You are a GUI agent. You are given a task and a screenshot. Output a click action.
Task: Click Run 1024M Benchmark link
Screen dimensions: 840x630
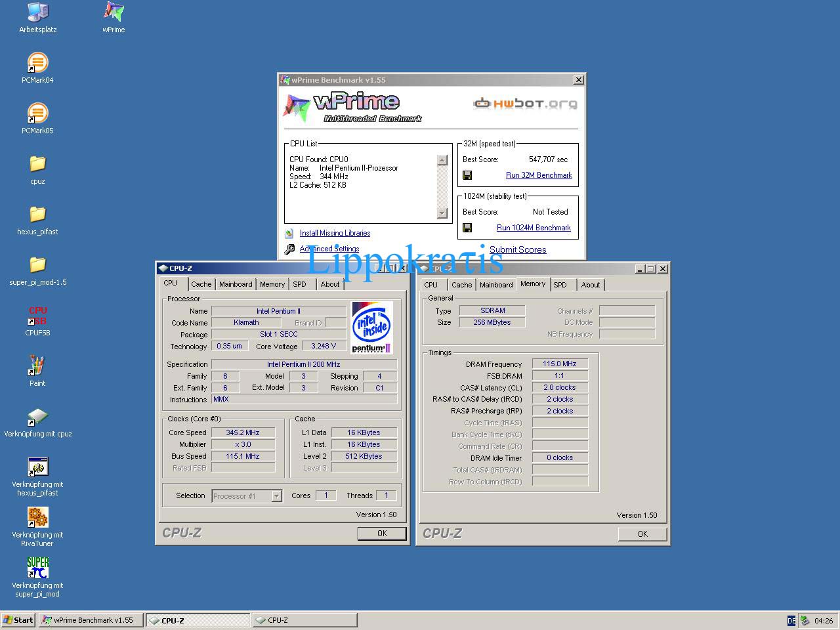[x=534, y=228]
